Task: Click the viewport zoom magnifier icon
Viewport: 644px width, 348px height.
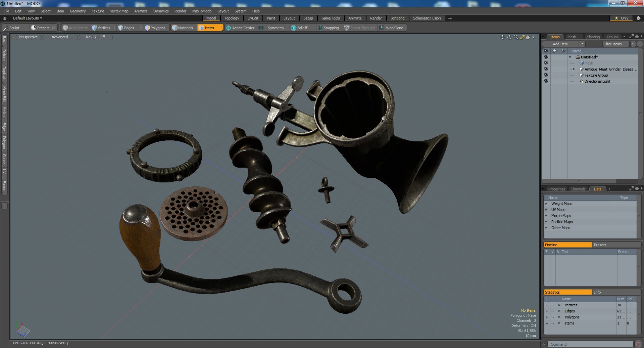Action: click(516, 37)
